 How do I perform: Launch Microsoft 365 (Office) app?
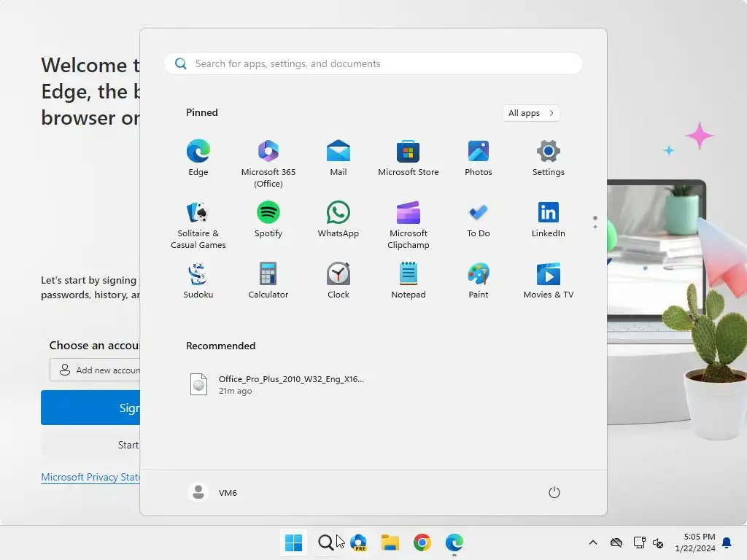(268, 163)
